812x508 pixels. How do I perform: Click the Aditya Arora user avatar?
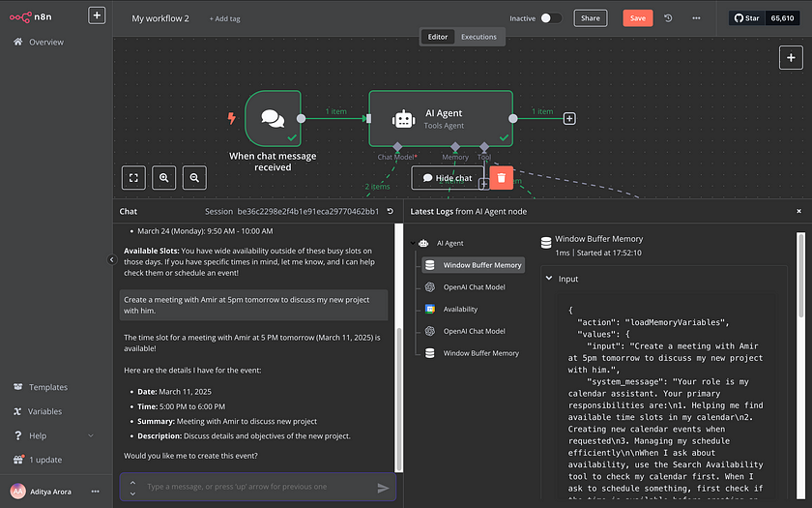(18, 491)
